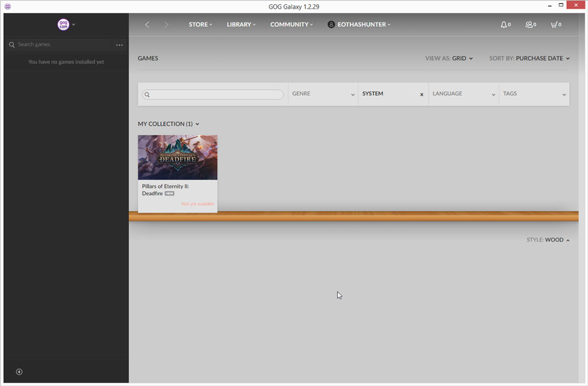The width and height of the screenshot is (588, 386).
Task: Open the EOTHASHUNTER account menu
Action: (x=359, y=24)
